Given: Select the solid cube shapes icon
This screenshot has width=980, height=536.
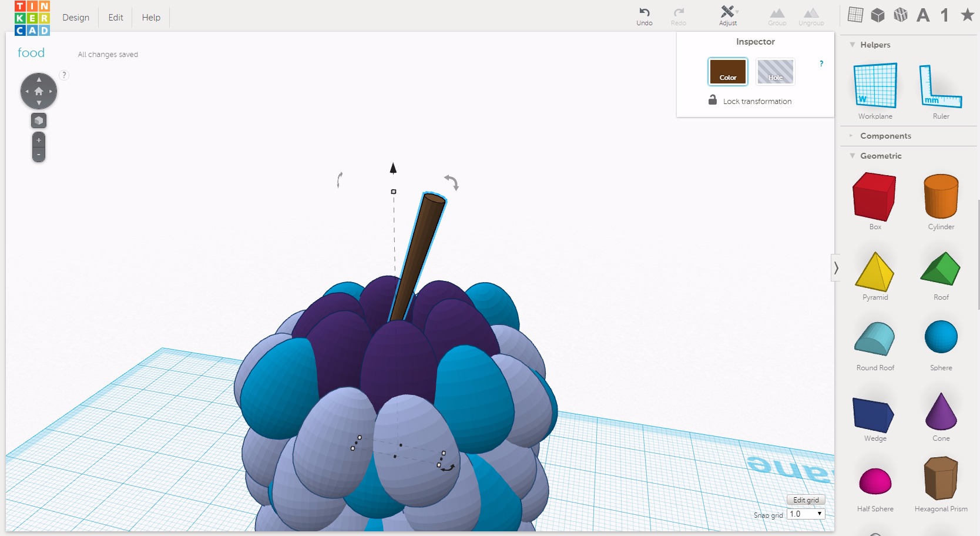Looking at the screenshot, I should point(878,15).
